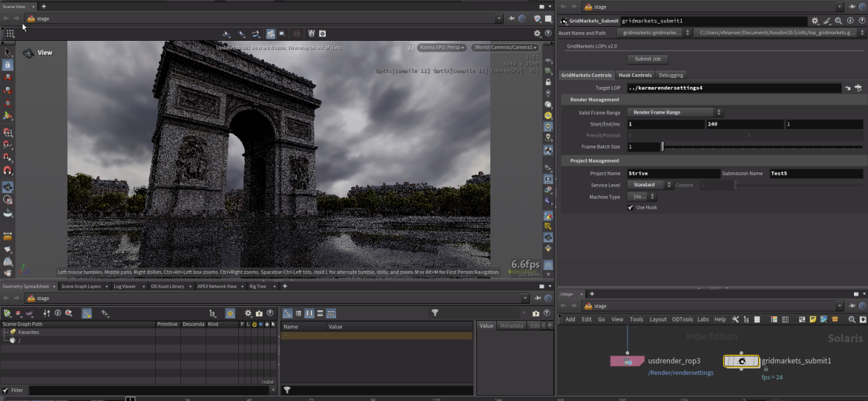Select the arrow Select tool in viewport toolbar
This screenshot has width=868, height=401.
pyautogui.click(x=8, y=53)
